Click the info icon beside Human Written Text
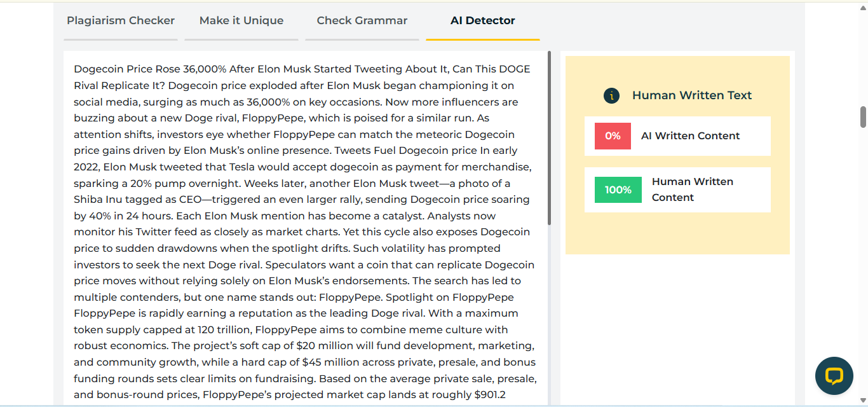868x407 pixels. (x=611, y=96)
